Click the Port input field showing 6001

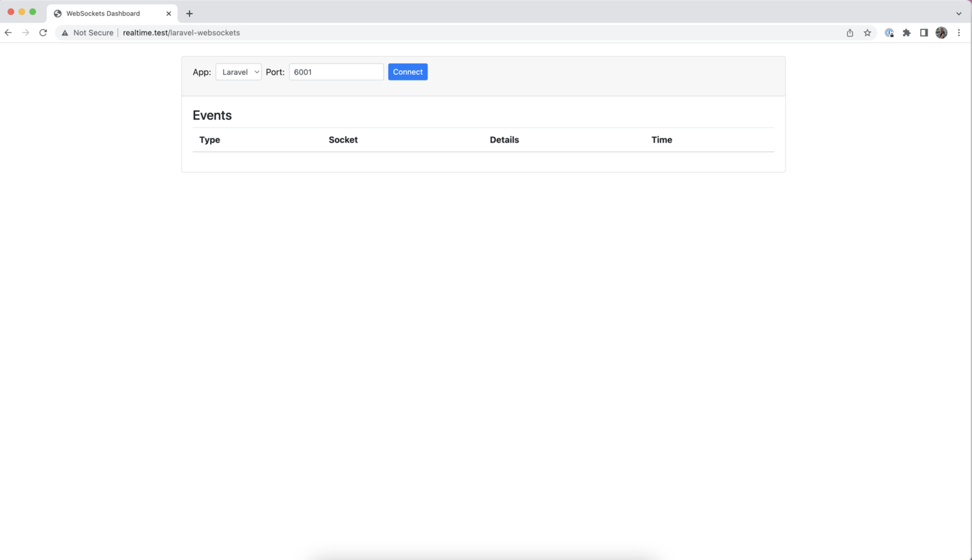(x=336, y=72)
